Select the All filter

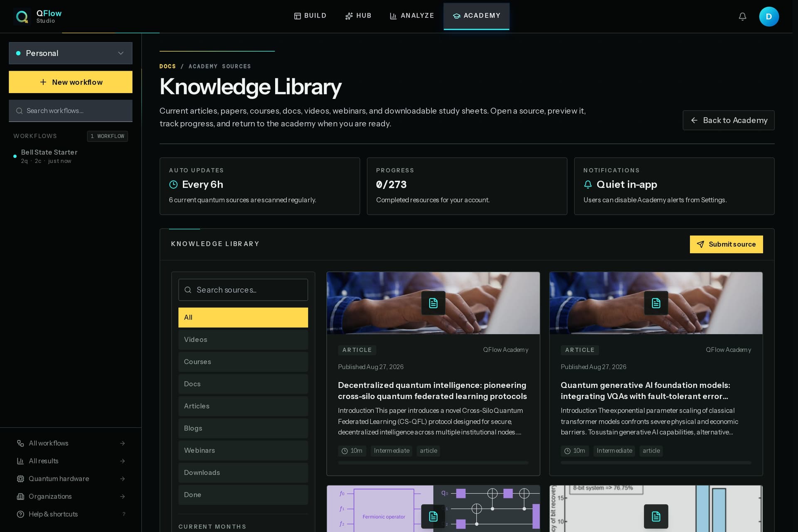point(243,318)
